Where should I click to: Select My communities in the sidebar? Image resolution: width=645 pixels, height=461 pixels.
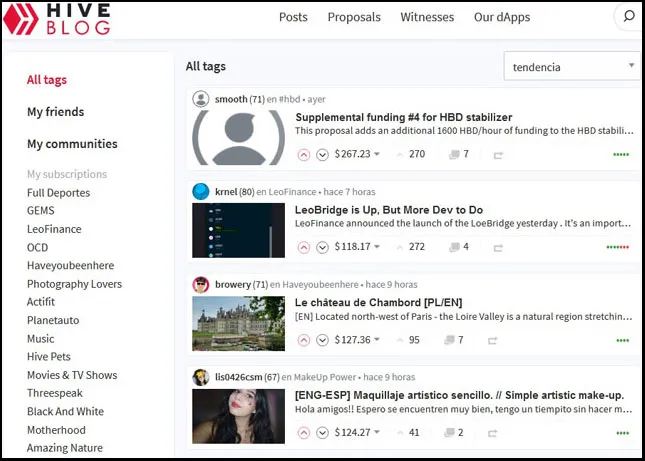click(72, 144)
